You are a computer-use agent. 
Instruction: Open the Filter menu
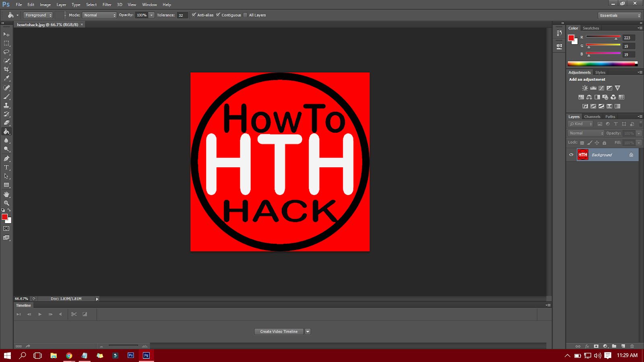click(107, 5)
